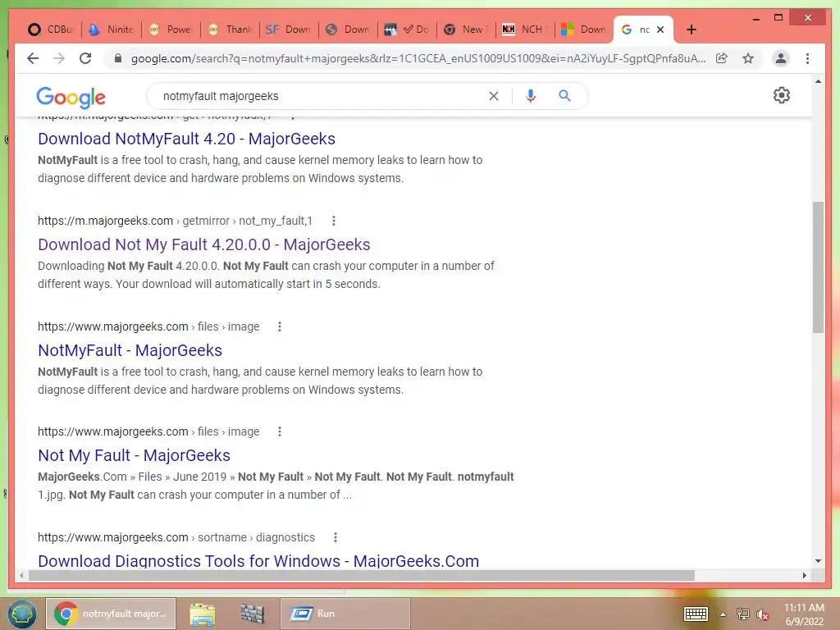Image resolution: width=840 pixels, height=630 pixels.
Task: Switch to the Microsoft-logo Down tab
Action: 584,30
